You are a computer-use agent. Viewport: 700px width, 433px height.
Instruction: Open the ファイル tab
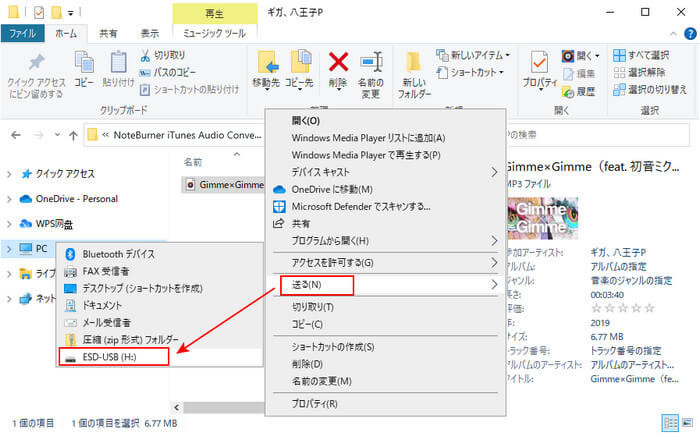click(22, 33)
